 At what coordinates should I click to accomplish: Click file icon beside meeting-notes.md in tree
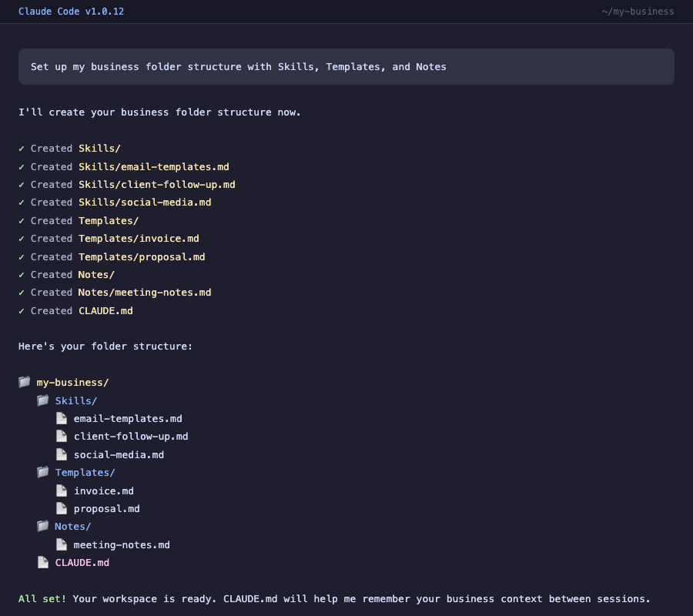[62, 544]
